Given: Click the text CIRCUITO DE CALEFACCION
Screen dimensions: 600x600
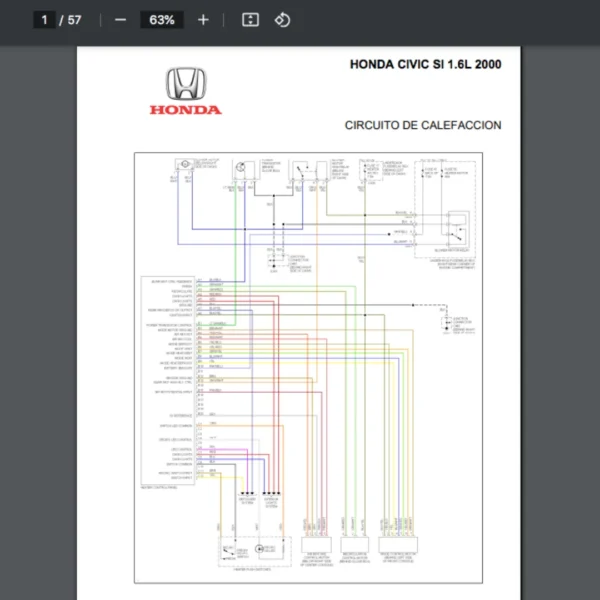Looking at the screenshot, I should click(x=423, y=125).
